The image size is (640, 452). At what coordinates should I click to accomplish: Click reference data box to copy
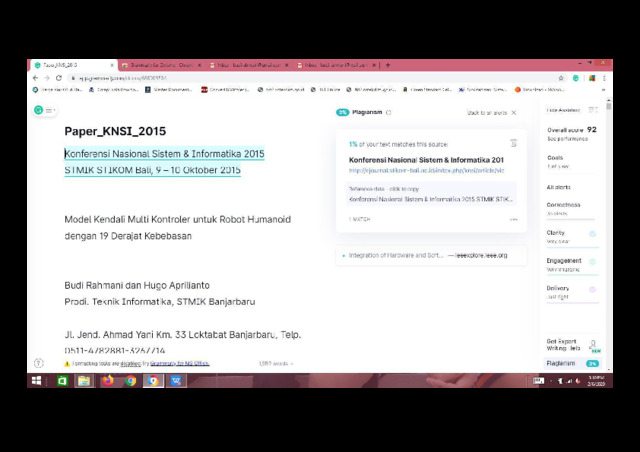click(431, 194)
